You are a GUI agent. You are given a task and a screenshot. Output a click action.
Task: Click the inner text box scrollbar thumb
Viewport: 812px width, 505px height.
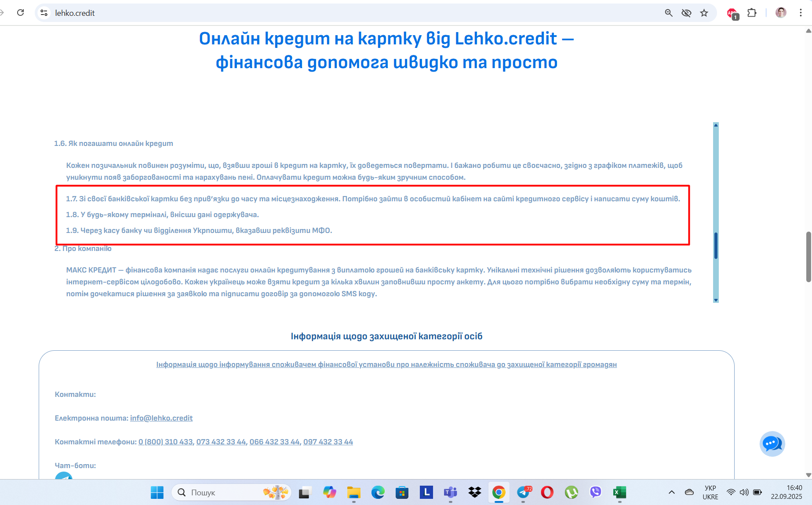[716, 246]
